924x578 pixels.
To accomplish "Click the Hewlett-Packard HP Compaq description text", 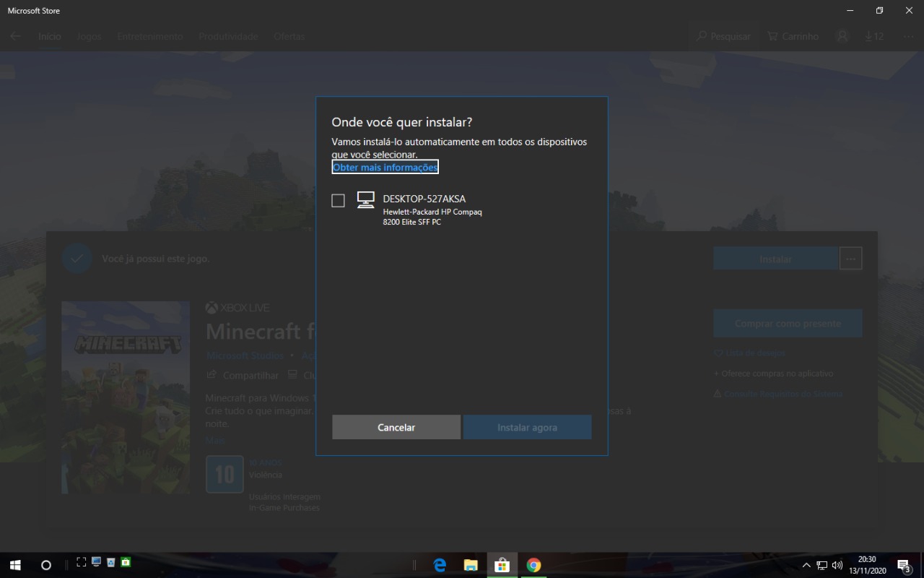I will pyautogui.click(x=432, y=217).
